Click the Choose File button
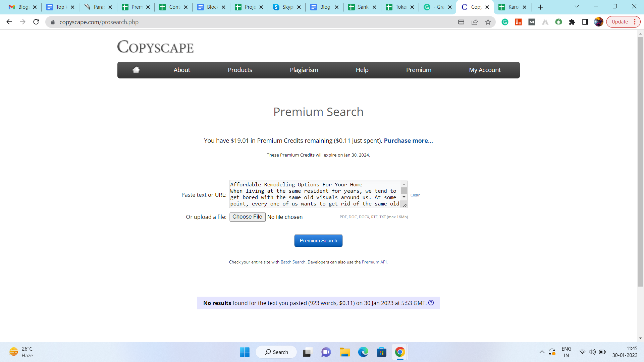 point(247,217)
